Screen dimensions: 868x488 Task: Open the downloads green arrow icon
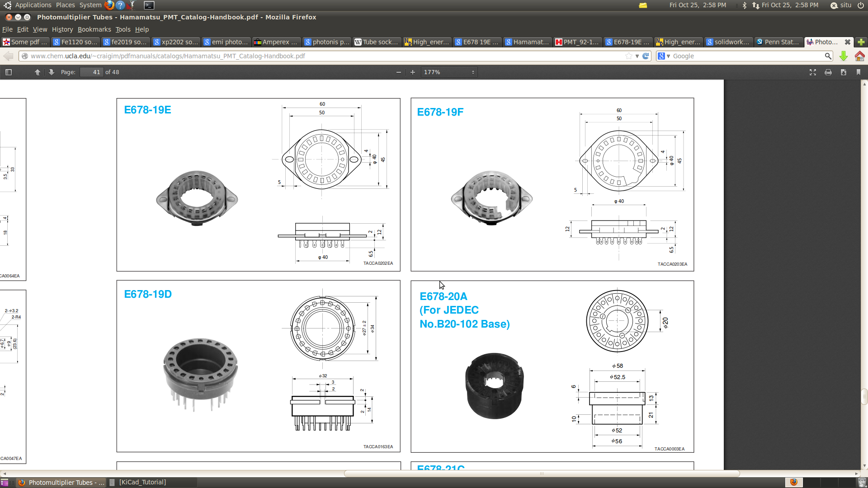coord(843,56)
